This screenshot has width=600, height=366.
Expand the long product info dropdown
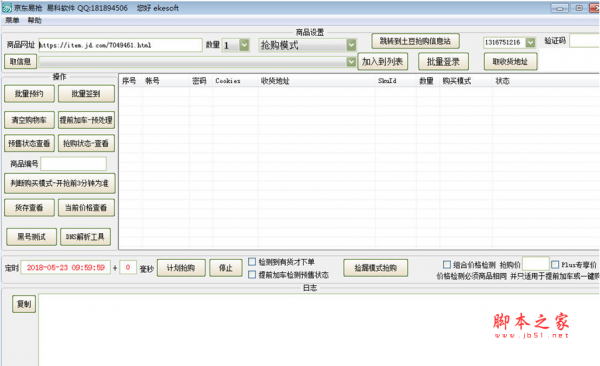351,62
